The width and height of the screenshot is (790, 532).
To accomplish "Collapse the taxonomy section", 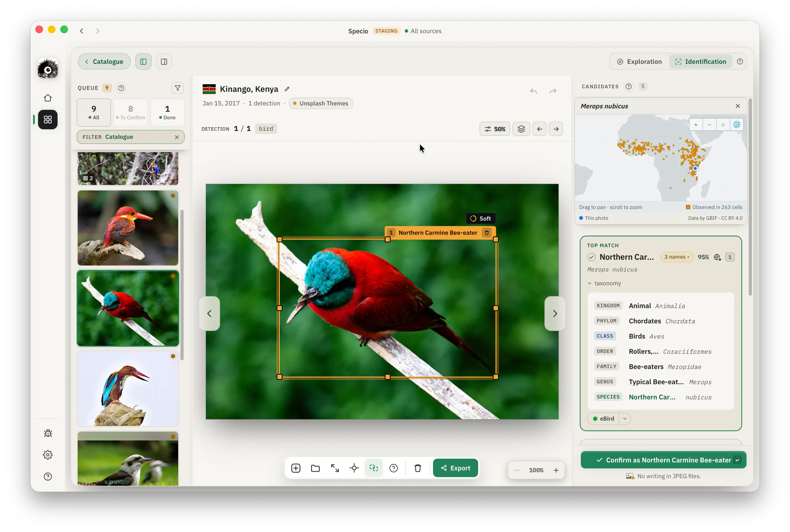I will [604, 283].
